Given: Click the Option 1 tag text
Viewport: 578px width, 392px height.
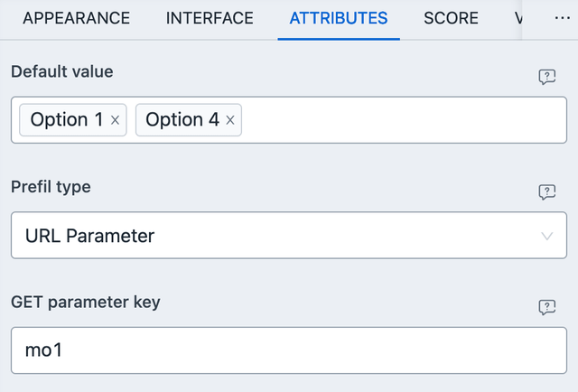Looking at the screenshot, I should pos(66,120).
